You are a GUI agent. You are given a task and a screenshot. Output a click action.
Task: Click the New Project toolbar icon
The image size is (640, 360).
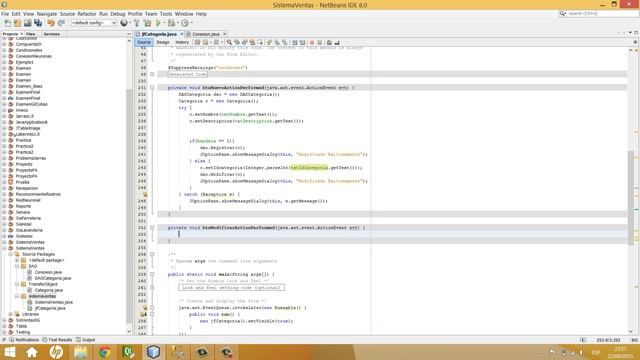point(17,23)
